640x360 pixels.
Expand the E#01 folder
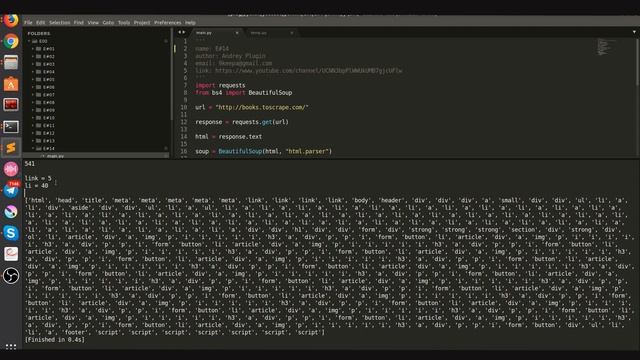[33, 49]
